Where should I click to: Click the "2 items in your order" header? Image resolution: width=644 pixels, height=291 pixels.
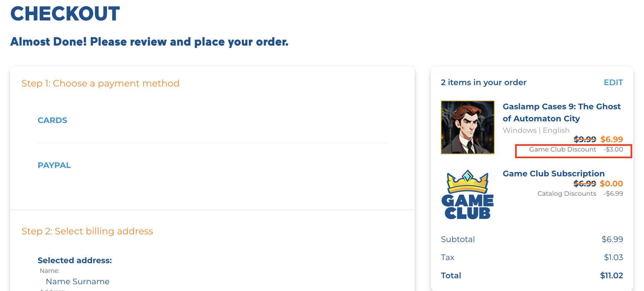click(x=484, y=82)
